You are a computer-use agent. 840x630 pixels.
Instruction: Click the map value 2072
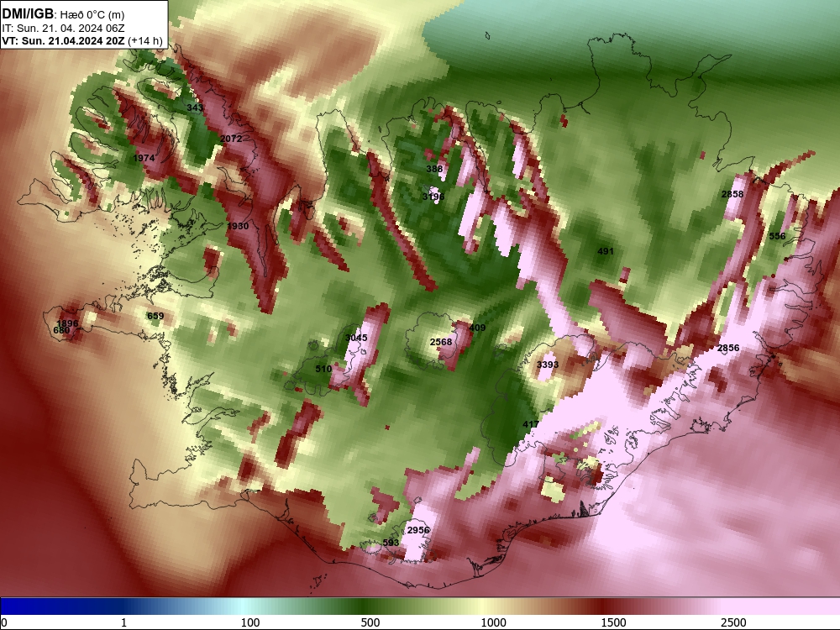[231, 139]
